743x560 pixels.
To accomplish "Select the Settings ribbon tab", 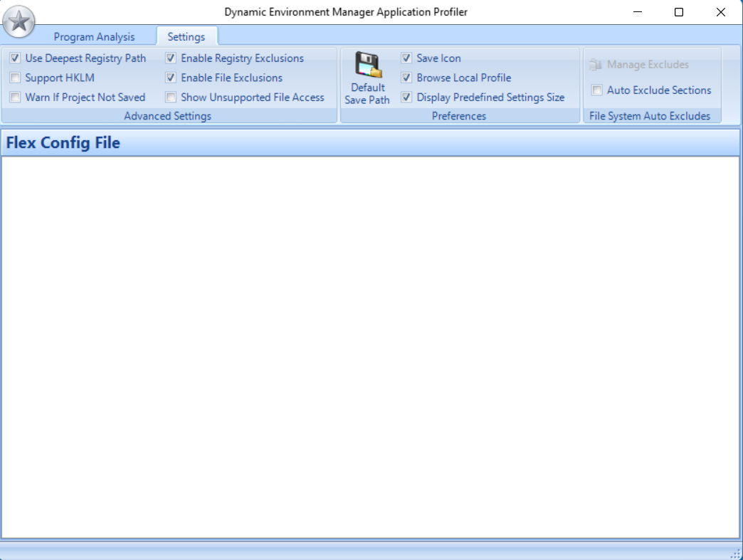I will pos(186,37).
